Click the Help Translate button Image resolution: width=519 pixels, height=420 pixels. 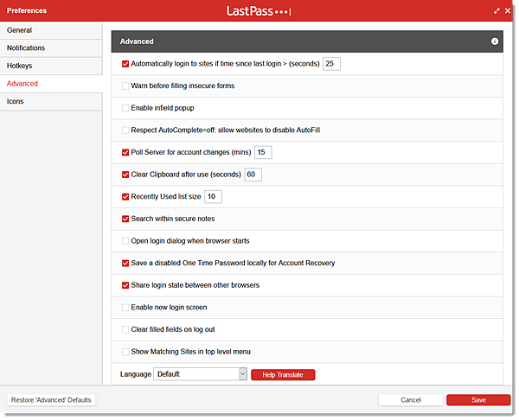(x=283, y=375)
